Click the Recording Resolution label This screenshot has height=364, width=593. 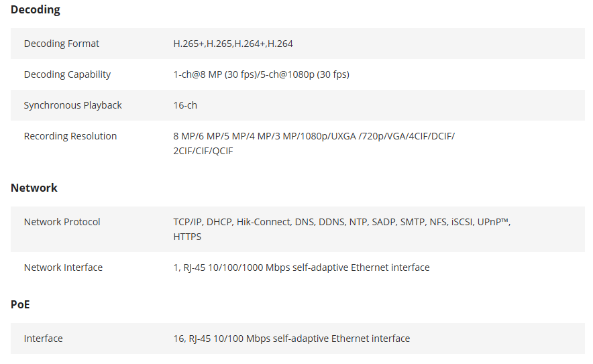[x=70, y=136]
